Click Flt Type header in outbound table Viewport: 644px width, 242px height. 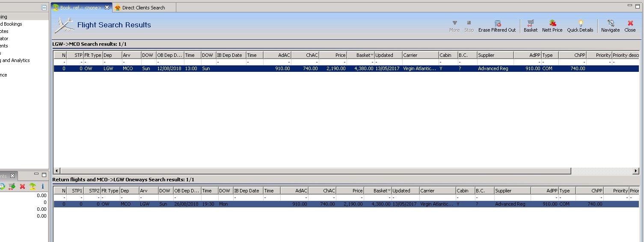pos(93,55)
